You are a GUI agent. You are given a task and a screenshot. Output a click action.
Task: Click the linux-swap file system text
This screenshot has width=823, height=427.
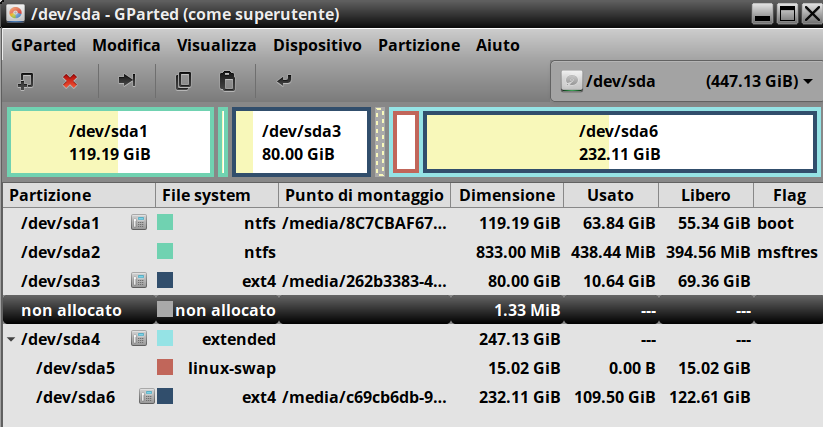(231, 369)
